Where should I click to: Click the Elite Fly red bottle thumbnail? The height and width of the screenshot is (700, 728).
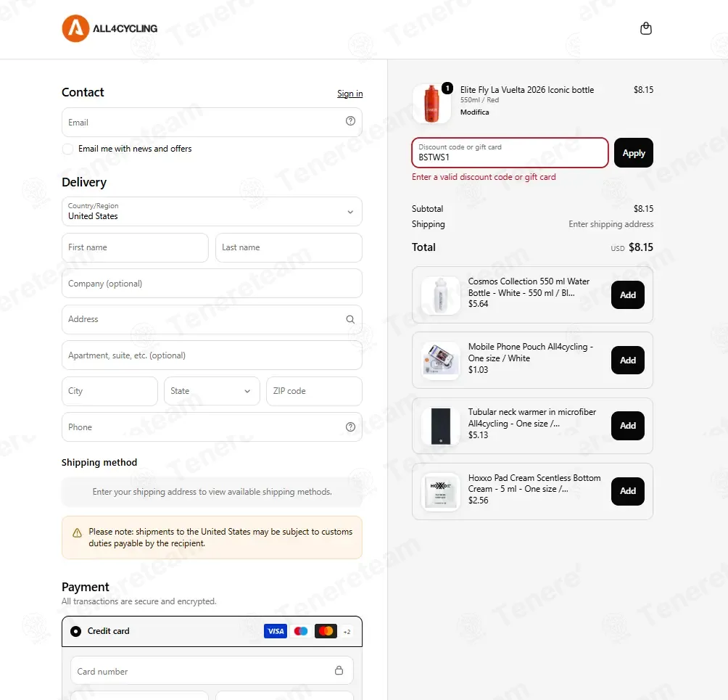431,104
